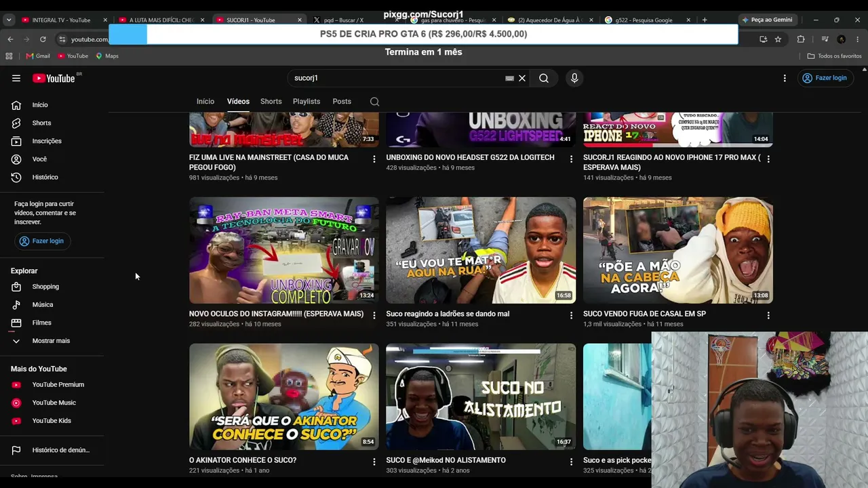Screen dimensions: 868x488
Task: Clear the search query with the X icon
Action: (522, 78)
